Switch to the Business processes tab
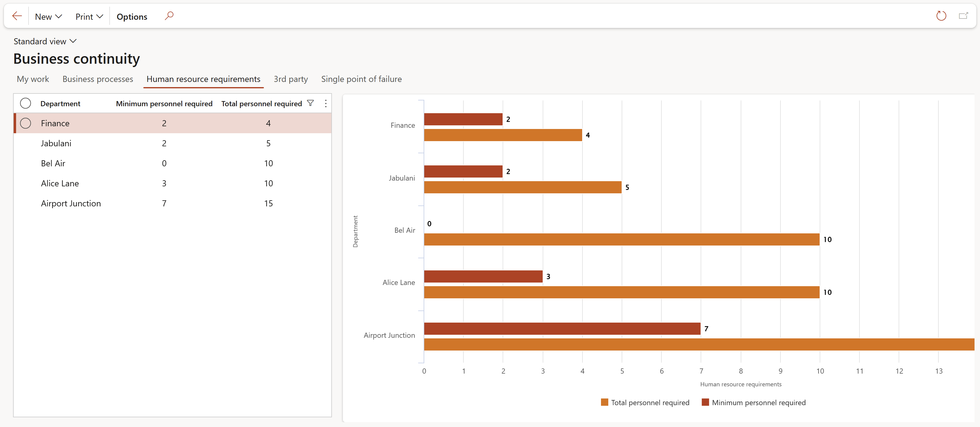 [98, 79]
